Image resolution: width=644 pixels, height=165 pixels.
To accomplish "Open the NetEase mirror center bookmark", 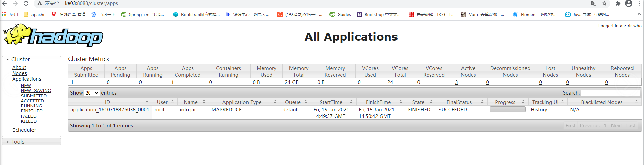I will (x=248, y=14).
